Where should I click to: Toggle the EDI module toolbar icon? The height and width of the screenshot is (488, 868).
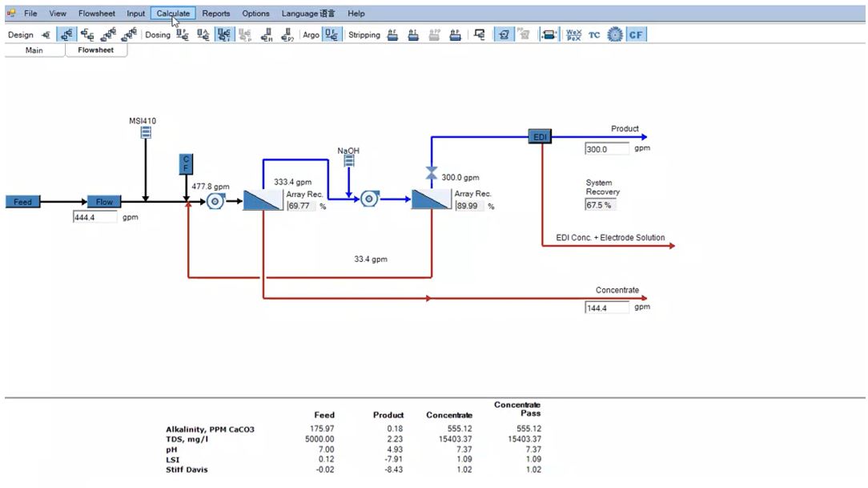(x=549, y=35)
